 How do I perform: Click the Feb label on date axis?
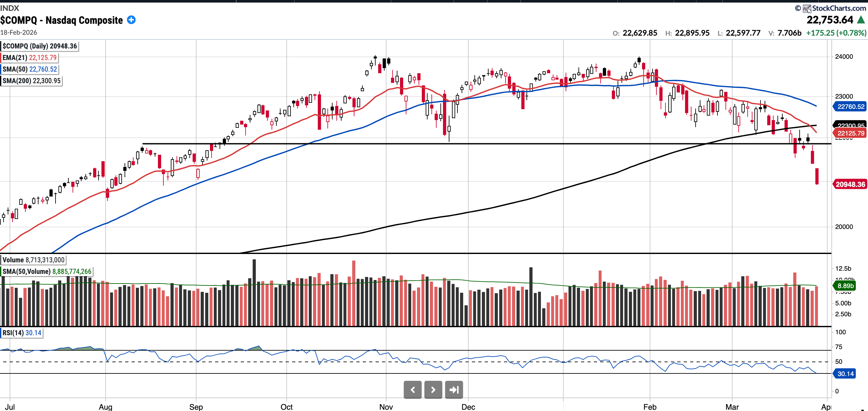(649, 407)
